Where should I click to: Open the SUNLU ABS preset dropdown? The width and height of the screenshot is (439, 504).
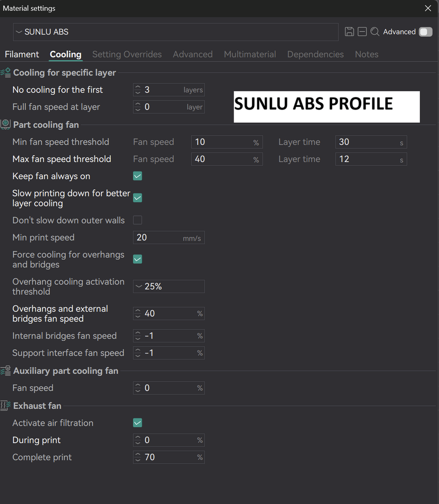(176, 32)
